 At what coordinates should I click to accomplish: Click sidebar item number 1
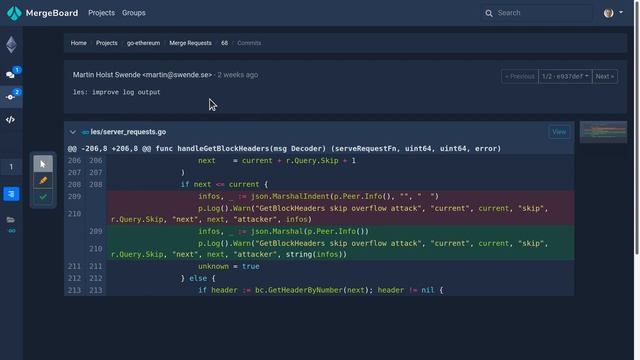[x=11, y=167]
